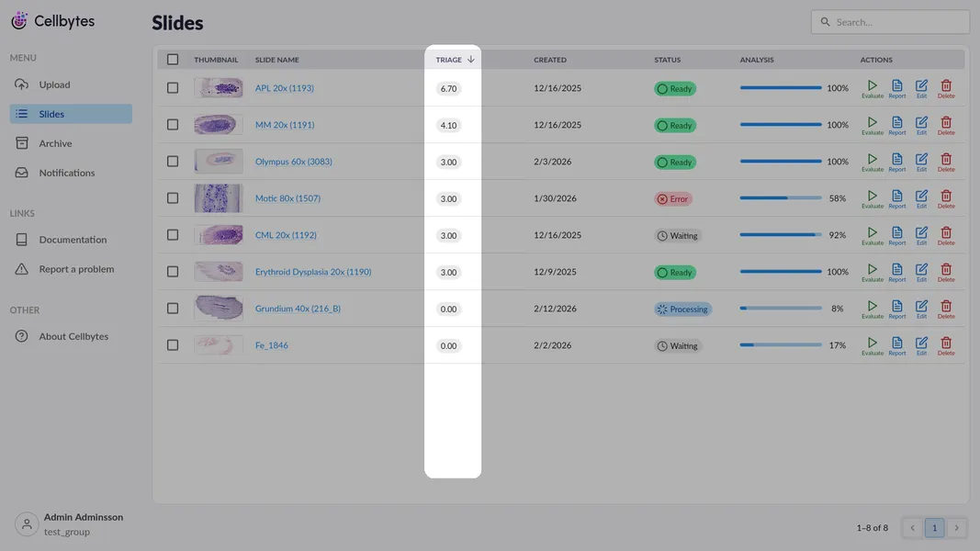Viewport: 980px width, 551px height.
Task: Click the Motic 80x analysis progress bar
Action: click(x=781, y=198)
